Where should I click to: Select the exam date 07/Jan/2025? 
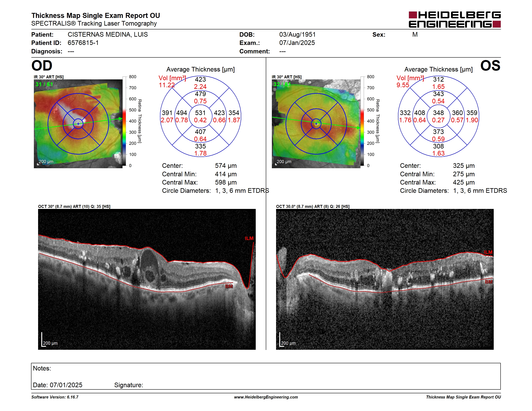tap(297, 43)
